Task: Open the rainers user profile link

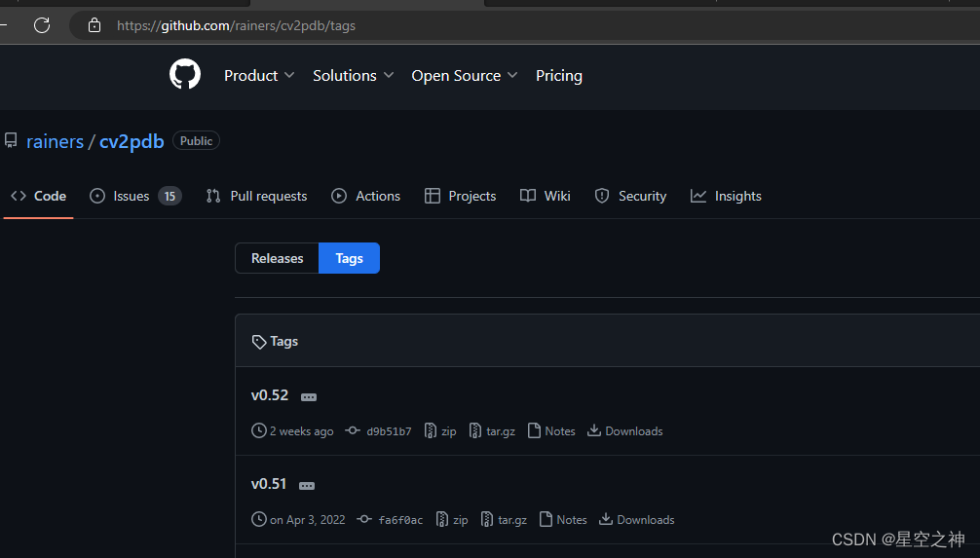Action: pyautogui.click(x=55, y=141)
